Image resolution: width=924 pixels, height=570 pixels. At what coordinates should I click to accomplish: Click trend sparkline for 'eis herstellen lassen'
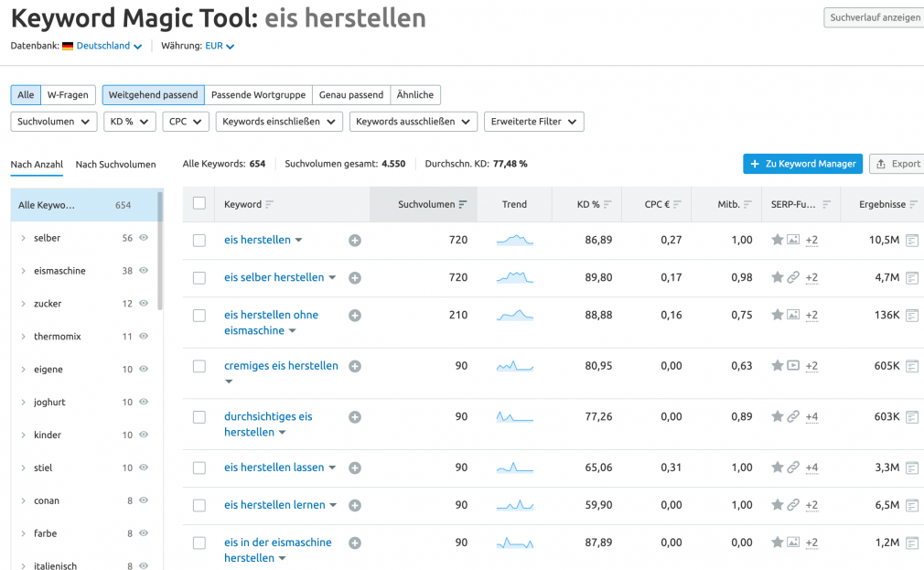514,468
